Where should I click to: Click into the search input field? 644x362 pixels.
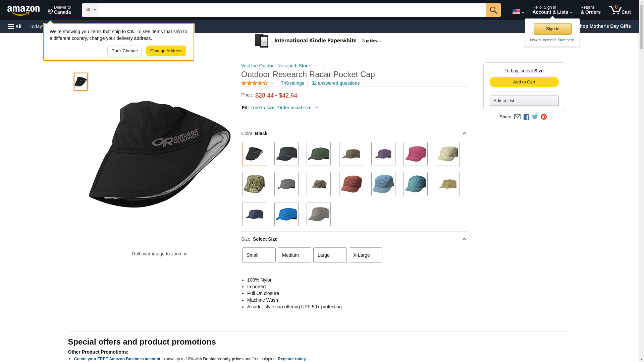[292, 10]
